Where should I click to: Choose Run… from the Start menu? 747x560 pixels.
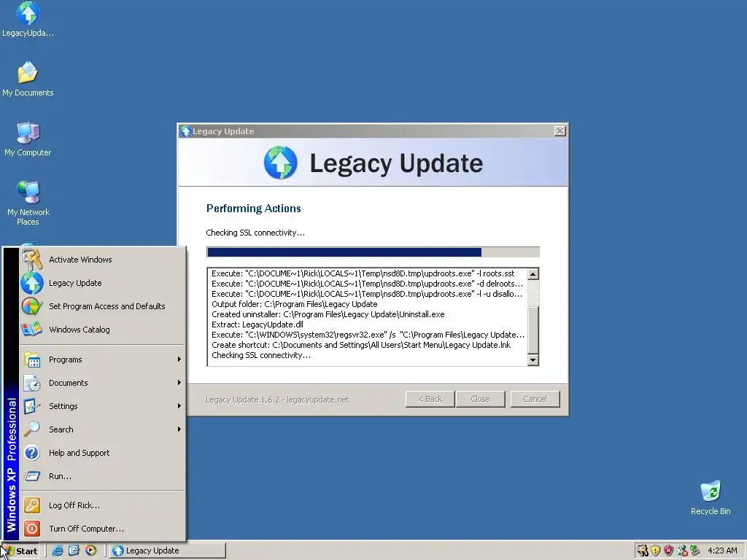pos(102,476)
